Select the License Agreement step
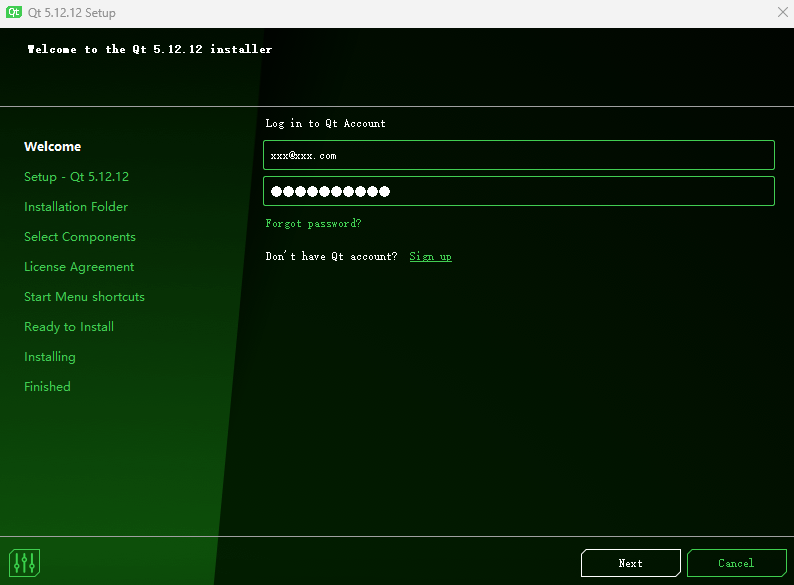Screen dimensions: 794x585 pyautogui.click(x=79, y=267)
